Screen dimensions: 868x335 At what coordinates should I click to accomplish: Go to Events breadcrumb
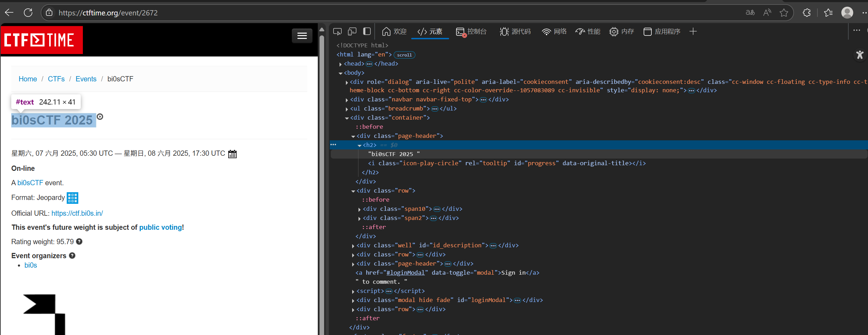86,79
